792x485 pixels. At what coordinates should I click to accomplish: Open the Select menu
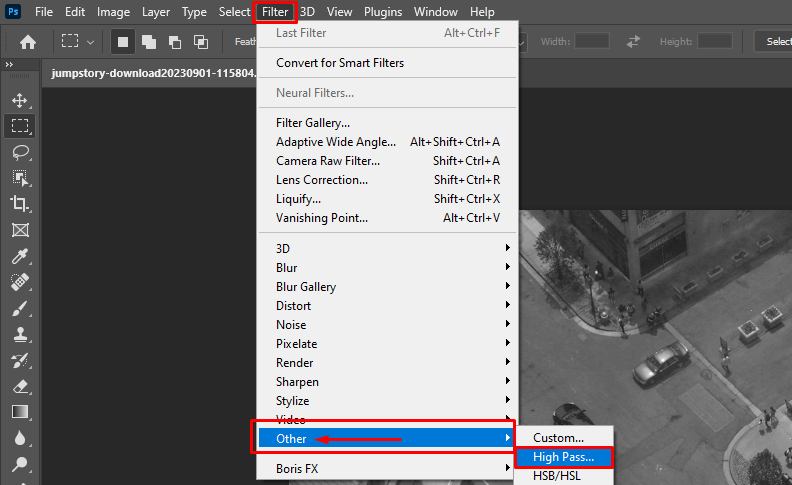pos(234,12)
